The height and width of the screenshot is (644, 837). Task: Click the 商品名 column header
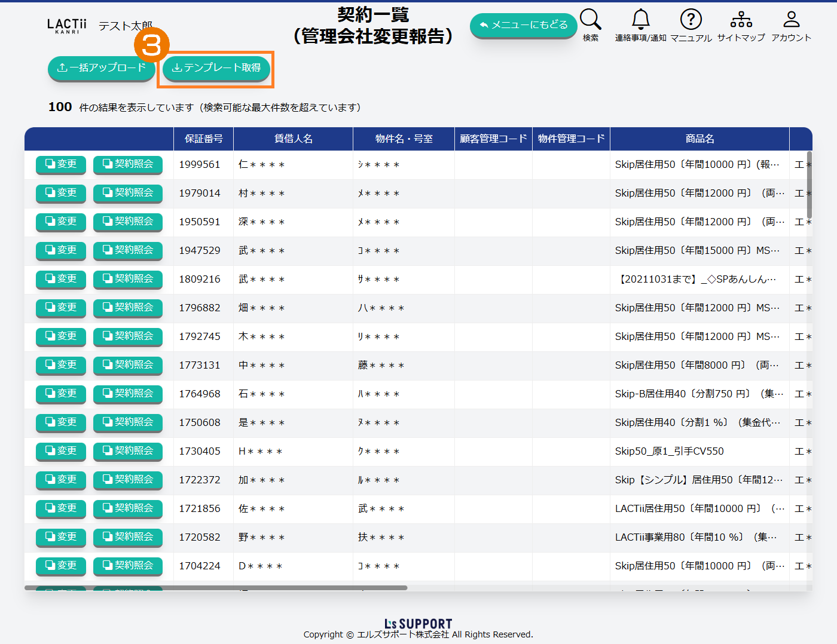(x=699, y=139)
